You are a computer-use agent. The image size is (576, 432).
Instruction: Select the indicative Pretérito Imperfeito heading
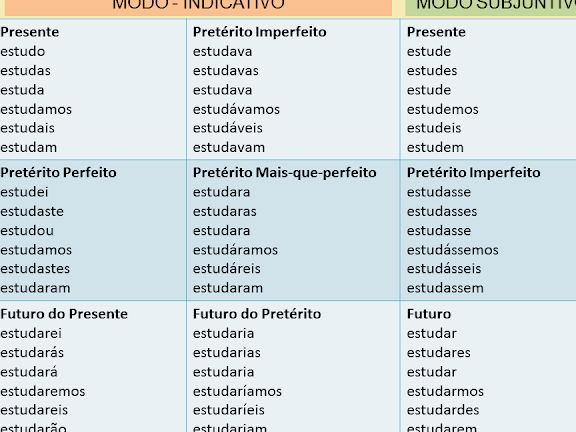tap(260, 32)
